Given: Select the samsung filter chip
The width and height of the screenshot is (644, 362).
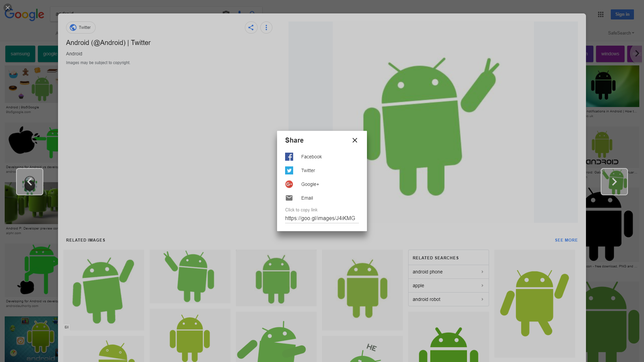Looking at the screenshot, I should pos(20,54).
